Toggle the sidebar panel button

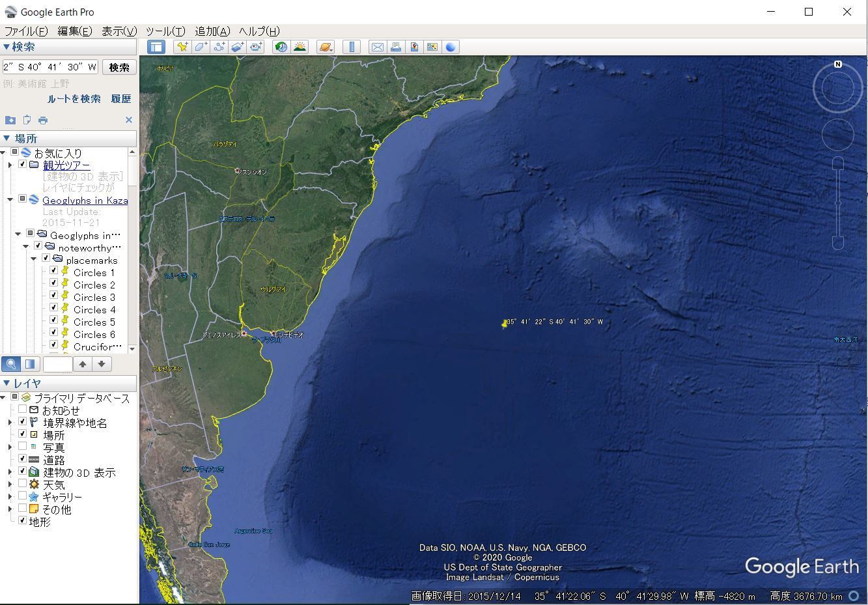[156, 47]
